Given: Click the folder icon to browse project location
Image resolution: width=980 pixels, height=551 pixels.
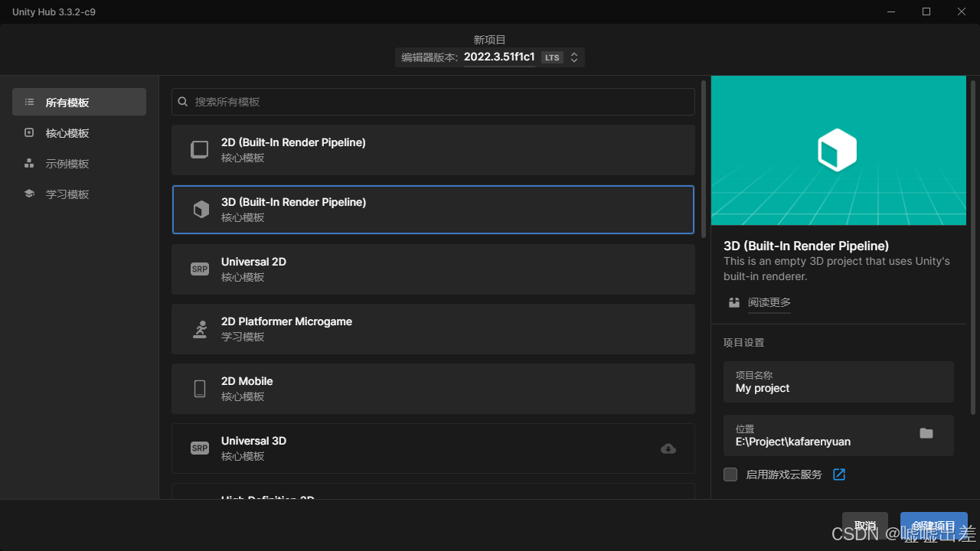Looking at the screenshot, I should (x=926, y=433).
